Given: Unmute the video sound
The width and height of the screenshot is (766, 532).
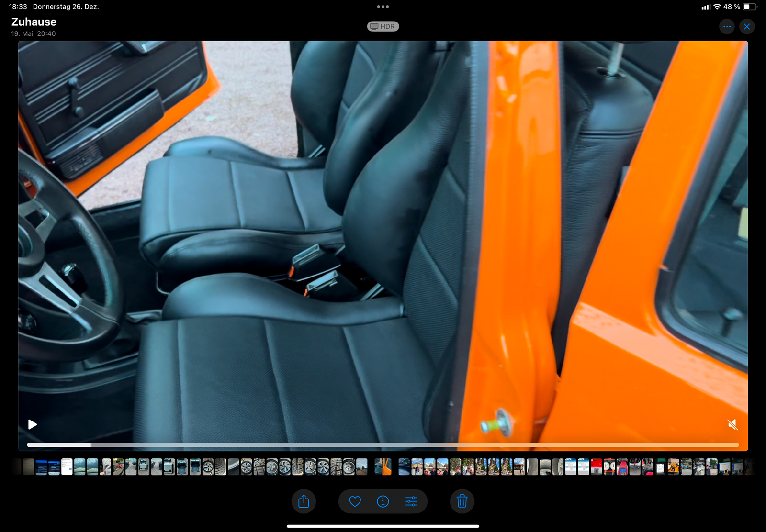Looking at the screenshot, I should pyautogui.click(x=732, y=424).
